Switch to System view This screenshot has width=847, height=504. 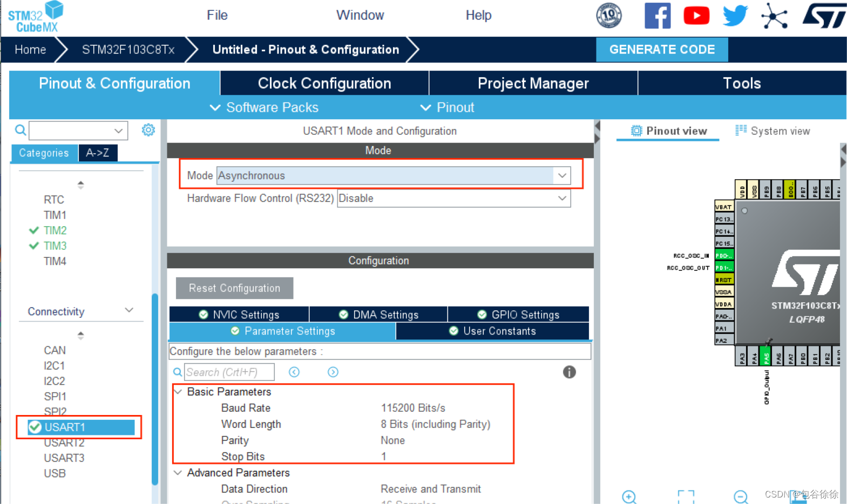[x=773, y=131]
